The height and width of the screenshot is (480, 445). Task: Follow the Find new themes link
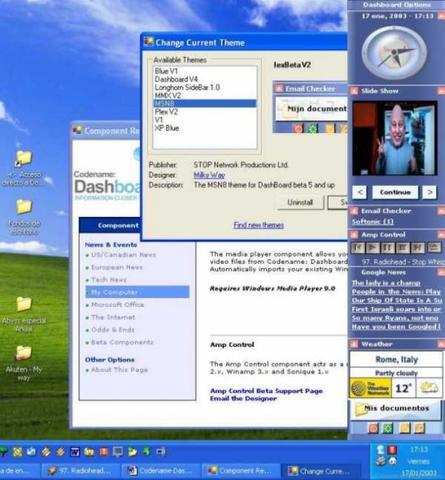259,225
